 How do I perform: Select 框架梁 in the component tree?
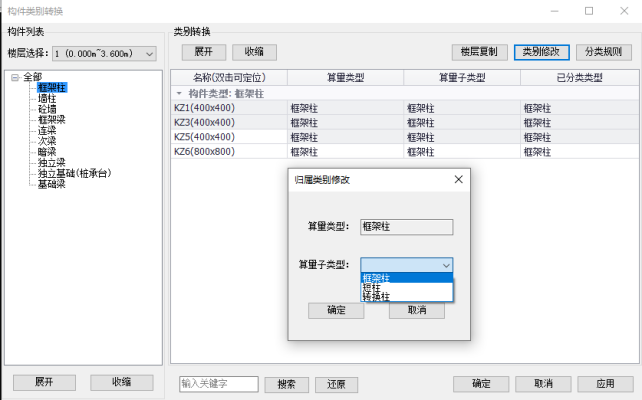point(51,119)
